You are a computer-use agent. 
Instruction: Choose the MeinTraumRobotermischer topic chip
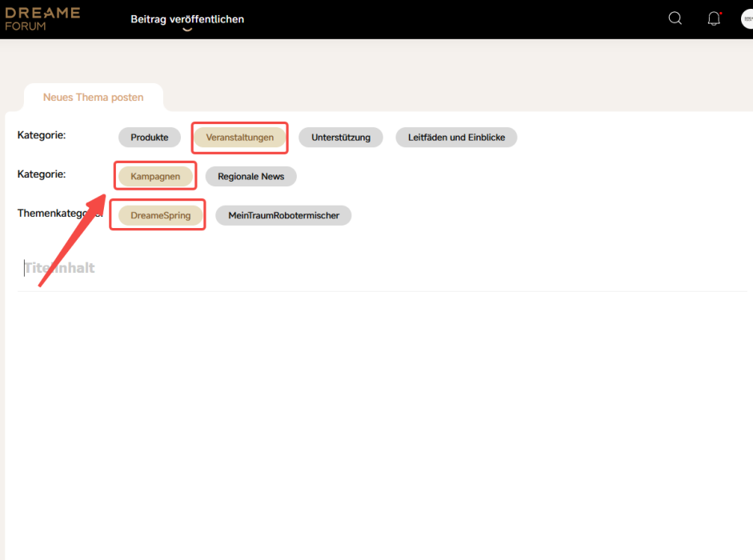coord(283,215)
